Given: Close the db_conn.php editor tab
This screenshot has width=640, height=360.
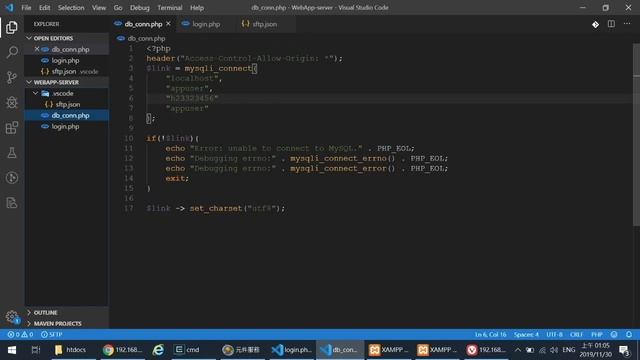Looking at the screenshot, I should click(168, 24).
